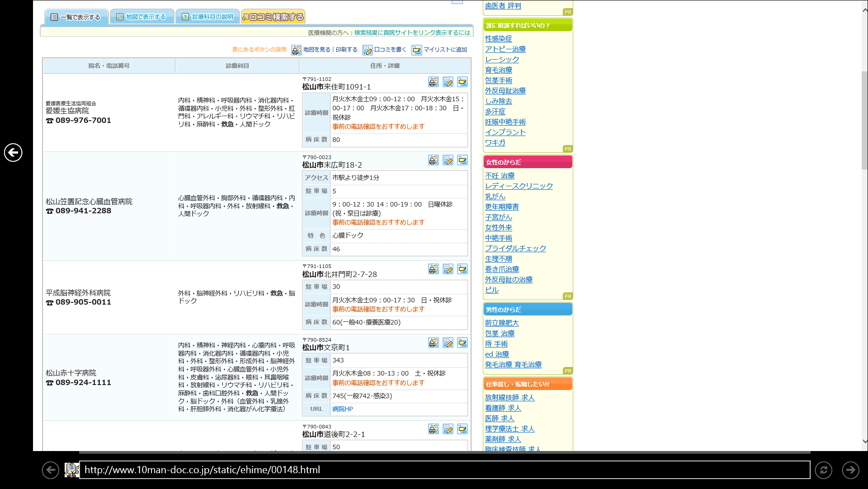Open 病院HP link for 松山赤十字病院
The image size is (868, 489).
[x=343, y=409]
